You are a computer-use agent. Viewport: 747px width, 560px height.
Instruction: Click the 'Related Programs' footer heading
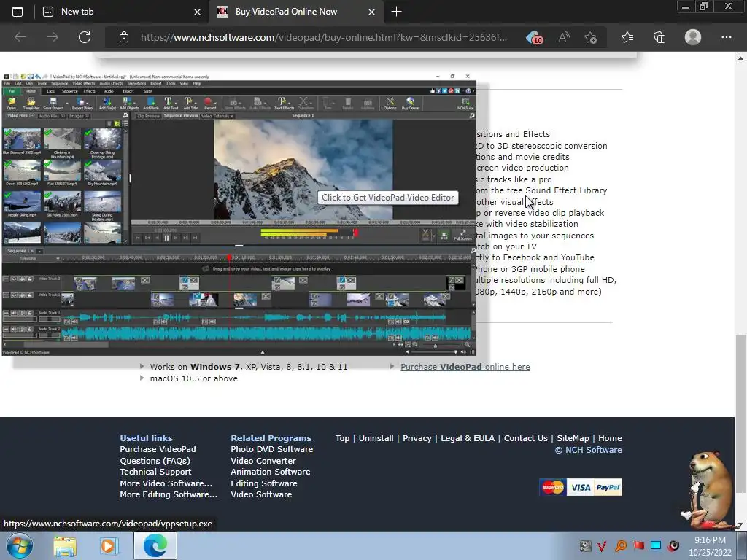(x=271, y=438)
